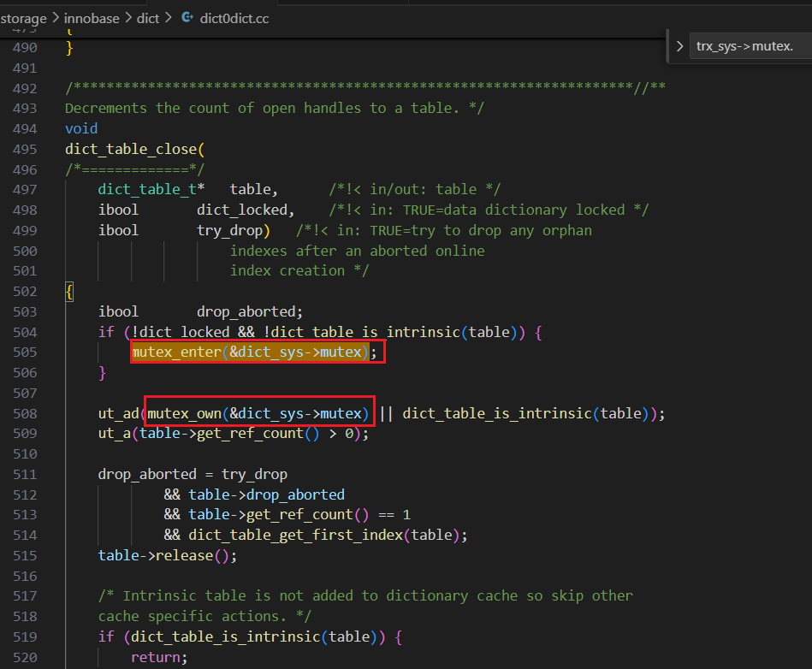Click 'ut_a' on line 509

click(x=115, y=434)
